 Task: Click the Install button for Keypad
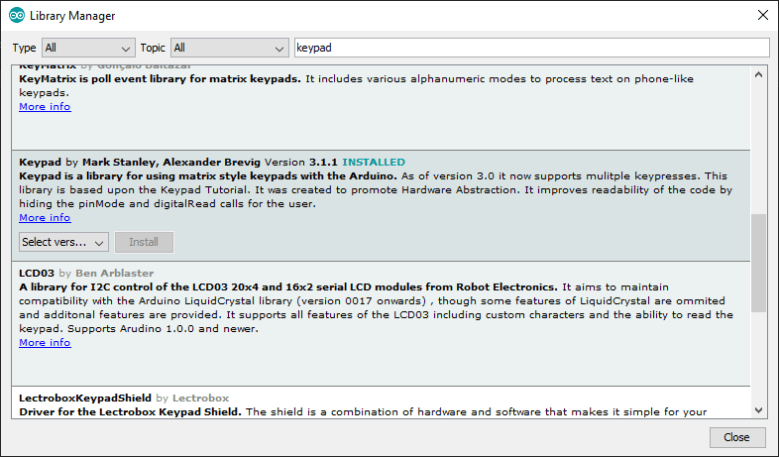(144, 242)
